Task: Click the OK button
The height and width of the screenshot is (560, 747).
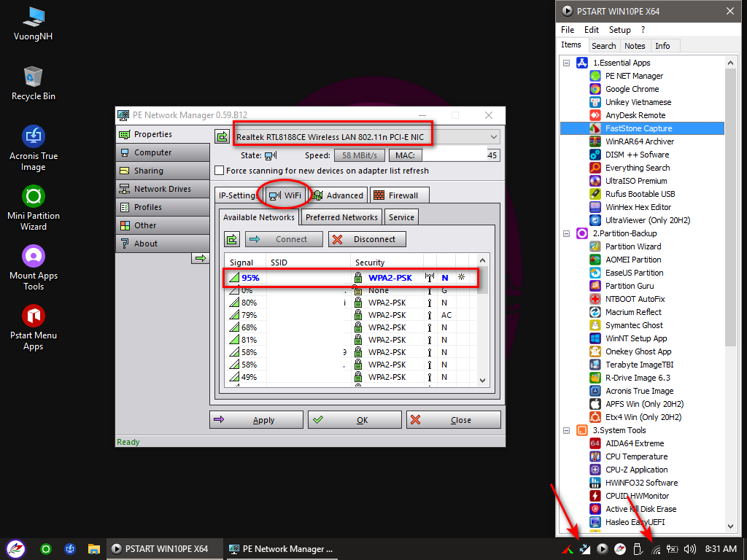Action: coord(355,420)
